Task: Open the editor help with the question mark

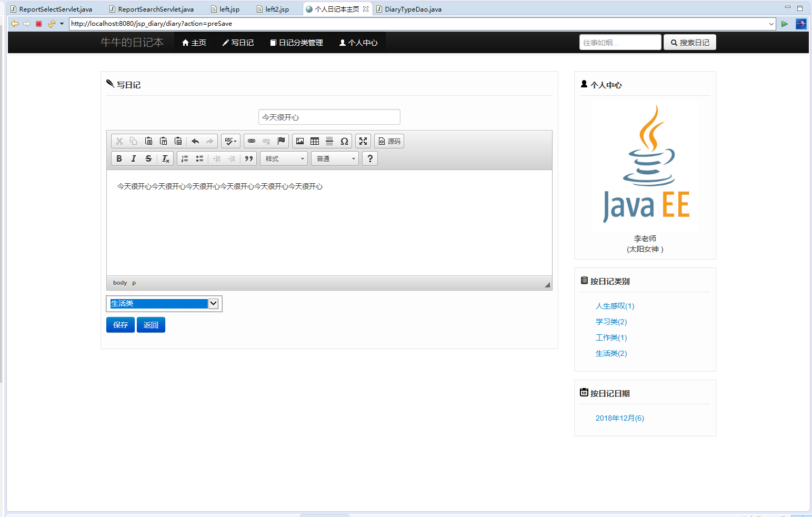Action: coord(370,158)
